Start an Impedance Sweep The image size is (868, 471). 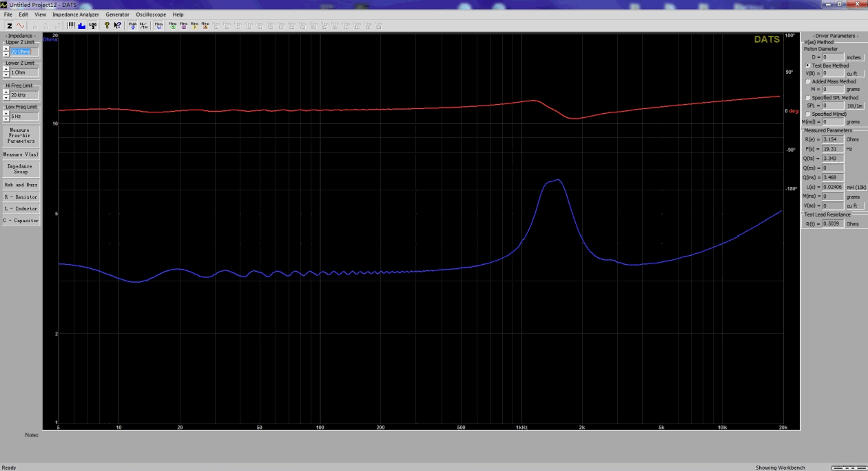point(21,169)
